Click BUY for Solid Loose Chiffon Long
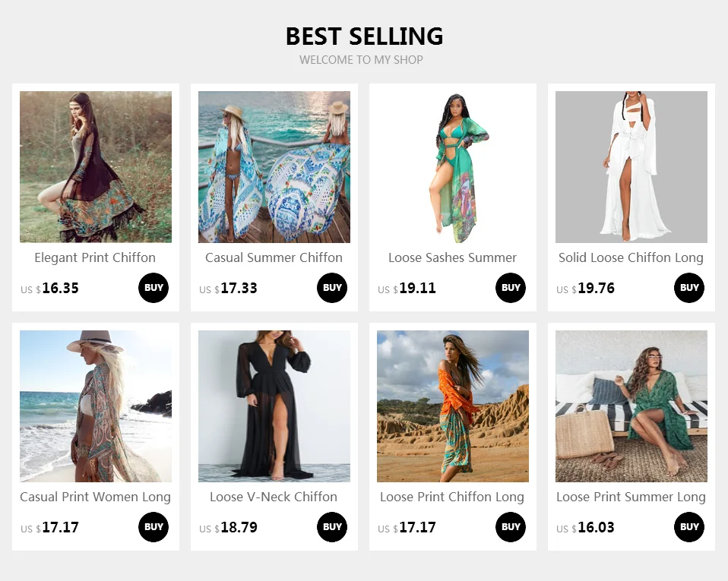728x581 pixels. click(689, 288)
